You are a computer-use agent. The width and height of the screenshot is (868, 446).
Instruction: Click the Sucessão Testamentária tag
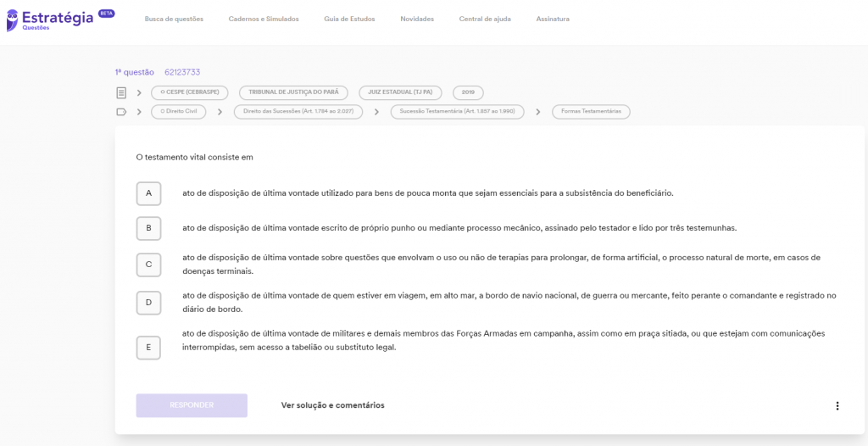click(457, 112)
